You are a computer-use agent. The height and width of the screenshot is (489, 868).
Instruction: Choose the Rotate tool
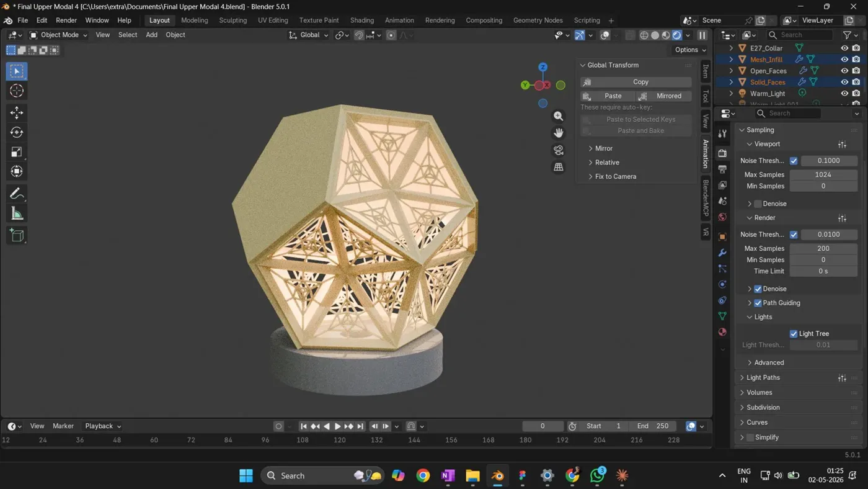pyautogui.click(x=17, y=132)
